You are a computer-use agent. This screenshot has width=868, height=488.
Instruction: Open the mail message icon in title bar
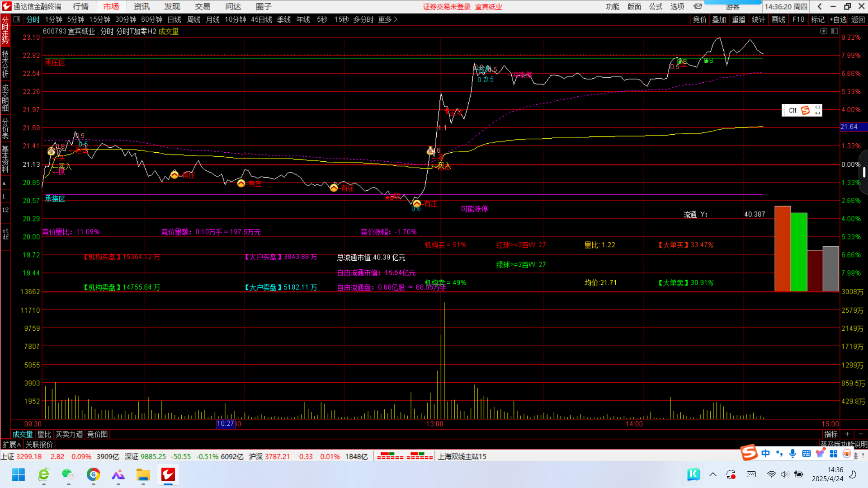[698, 6]
